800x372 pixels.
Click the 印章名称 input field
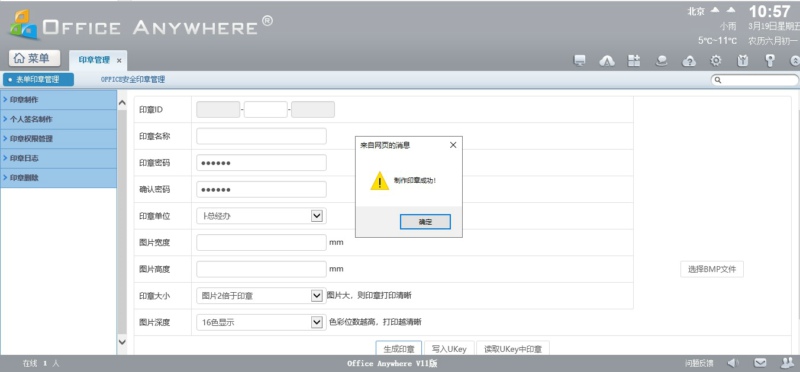pos(261,136)
